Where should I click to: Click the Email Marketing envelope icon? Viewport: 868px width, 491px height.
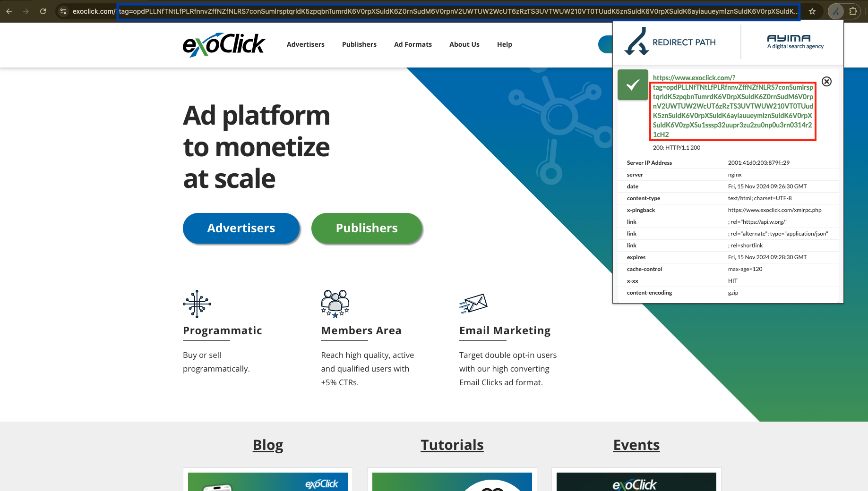(x=473, y=304)
